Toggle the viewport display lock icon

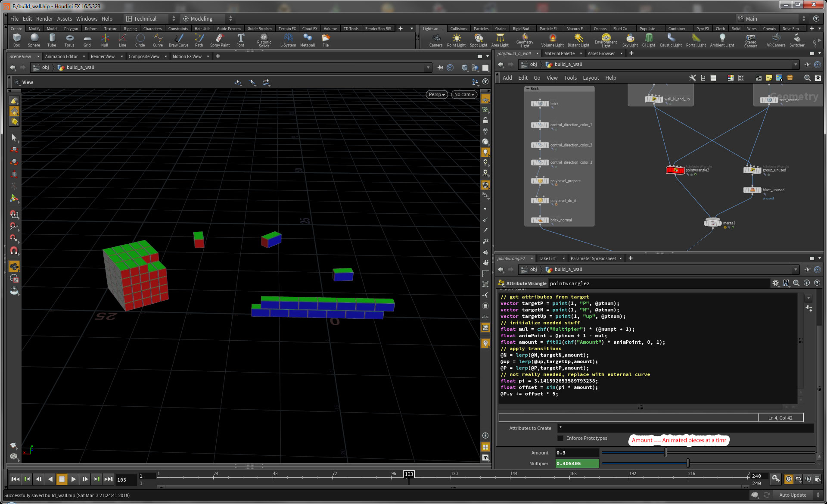485,120
